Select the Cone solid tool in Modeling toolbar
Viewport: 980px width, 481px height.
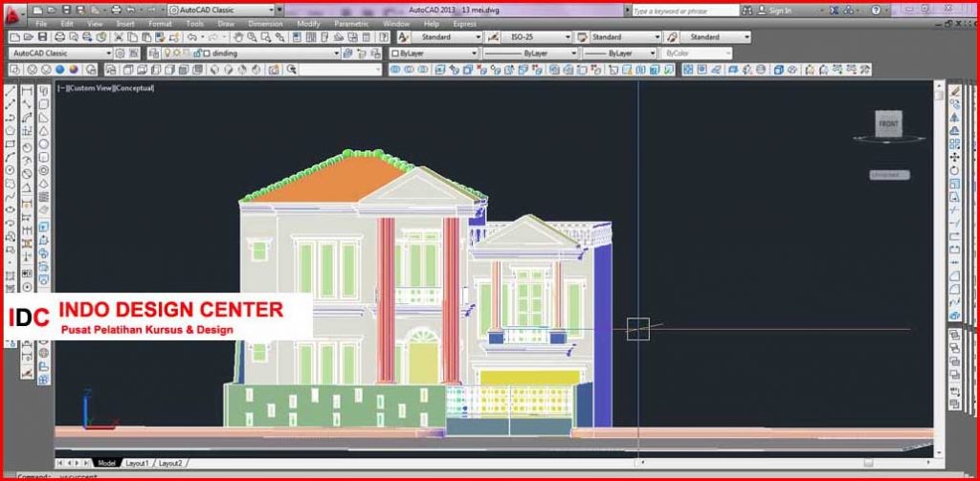point(44,131)
